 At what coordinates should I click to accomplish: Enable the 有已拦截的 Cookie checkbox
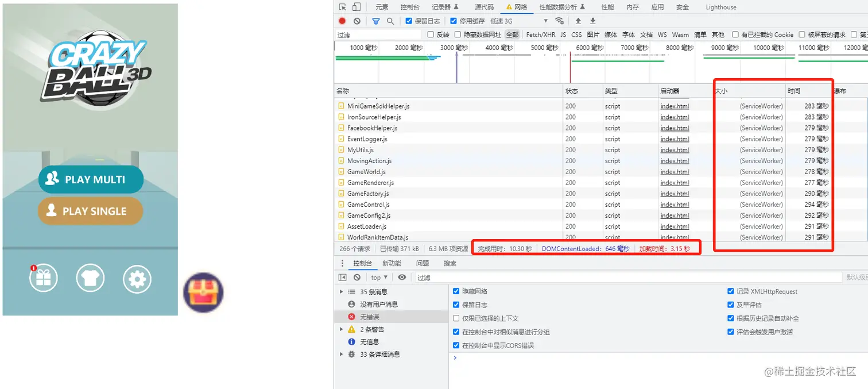(735, 34)
